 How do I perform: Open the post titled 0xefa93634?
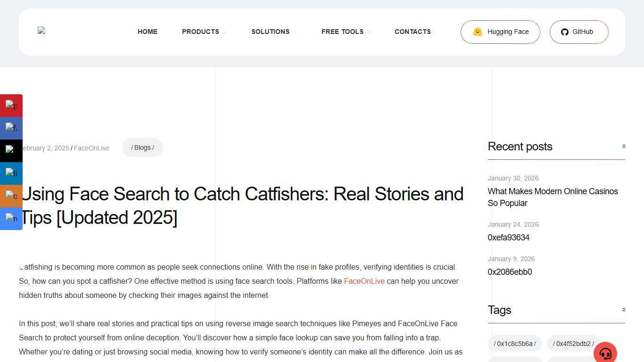click(508, 238)
